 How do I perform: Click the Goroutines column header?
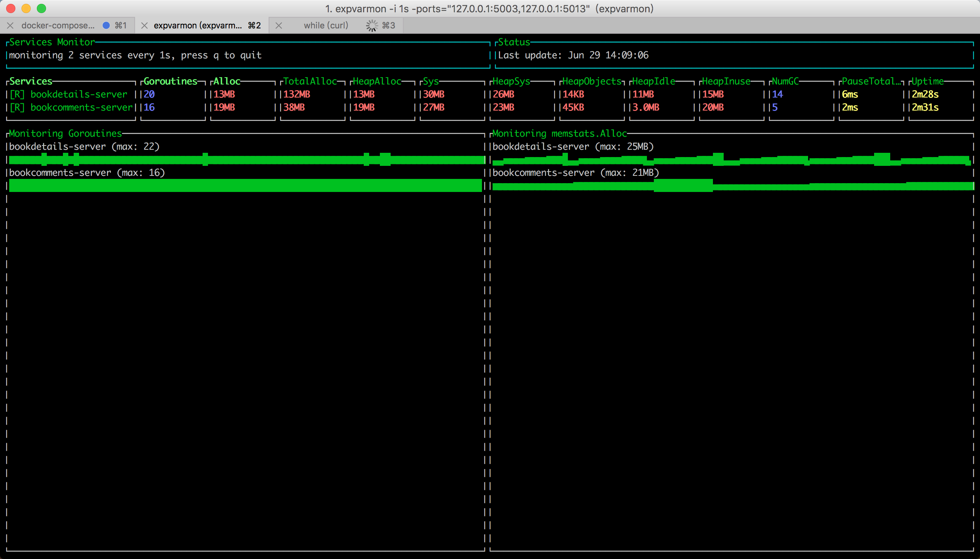pos(170,81)
